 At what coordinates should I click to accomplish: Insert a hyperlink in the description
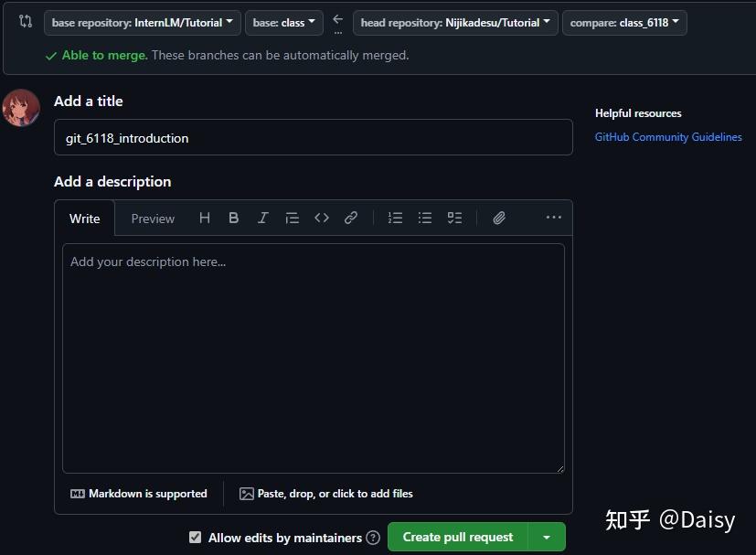pos(351,218)
